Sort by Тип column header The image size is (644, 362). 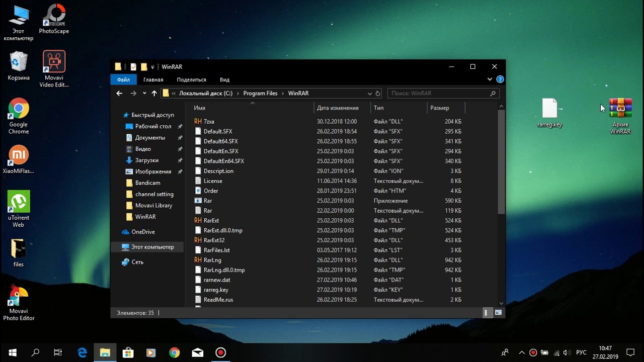(x=399, y=108)
